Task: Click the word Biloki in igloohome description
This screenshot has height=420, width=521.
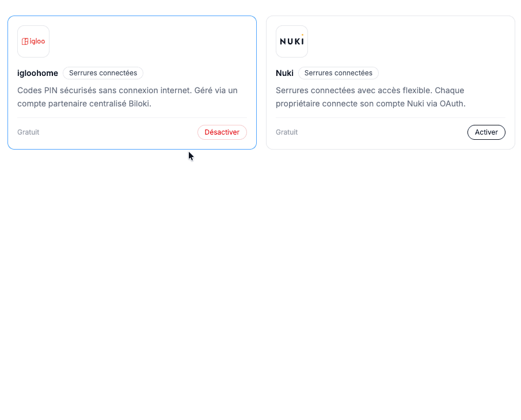Action: (140, 104)
